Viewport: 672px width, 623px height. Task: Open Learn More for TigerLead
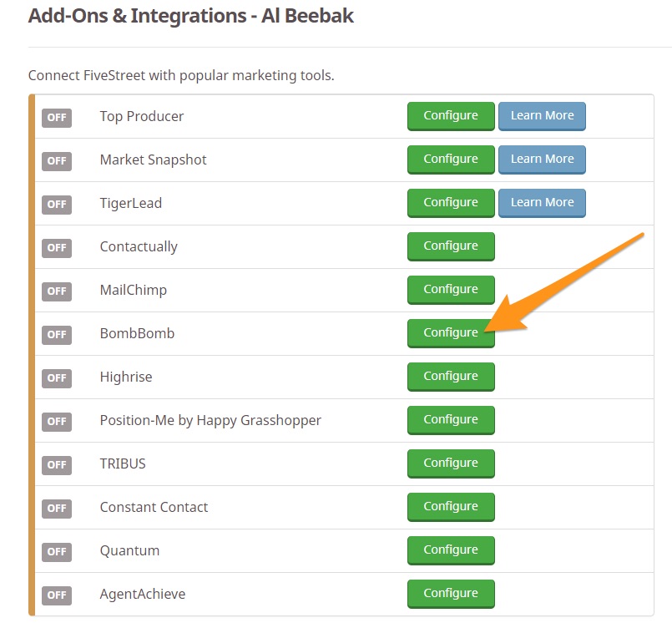tap(542, 202)
